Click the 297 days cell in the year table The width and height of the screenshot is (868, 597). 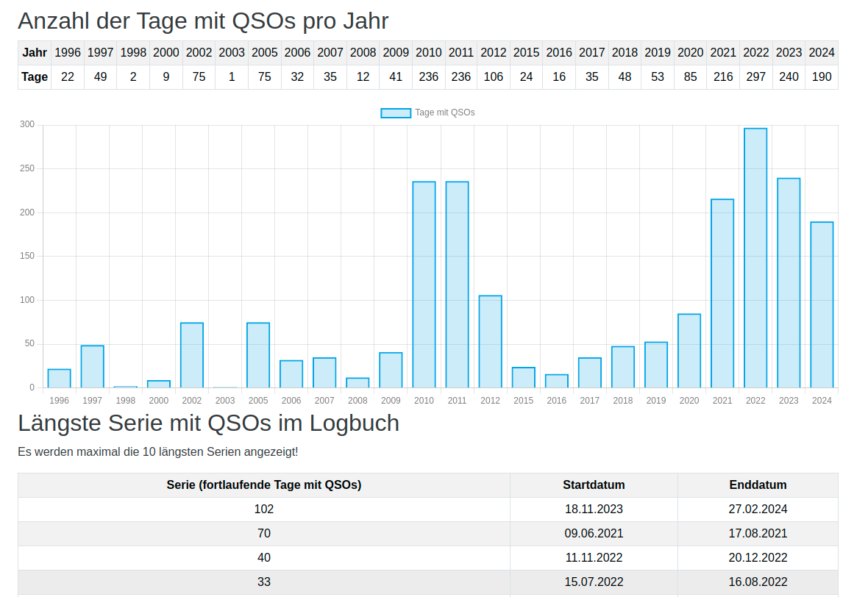point(755,76)
